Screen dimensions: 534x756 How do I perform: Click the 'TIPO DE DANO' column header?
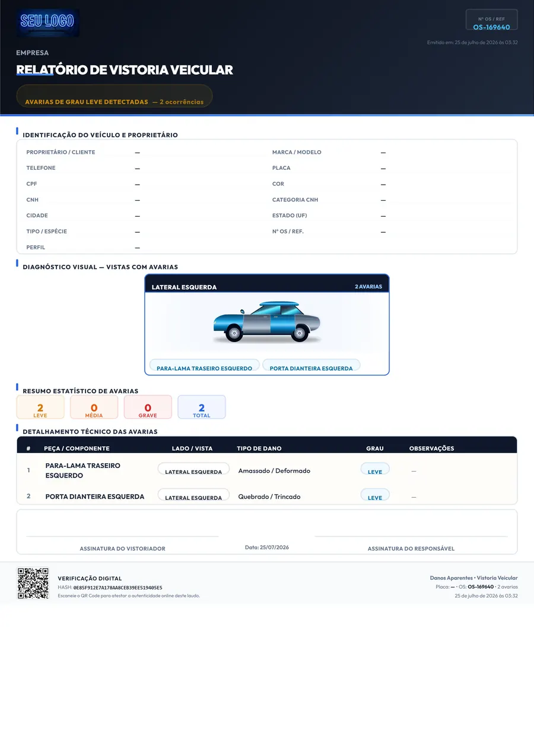click(259, 448)
